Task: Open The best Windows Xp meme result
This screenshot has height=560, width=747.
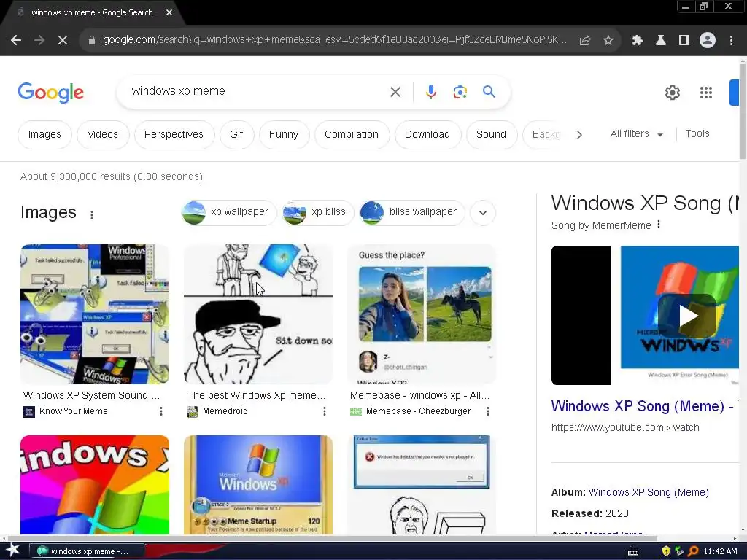Action: click(x=256, y=395)
